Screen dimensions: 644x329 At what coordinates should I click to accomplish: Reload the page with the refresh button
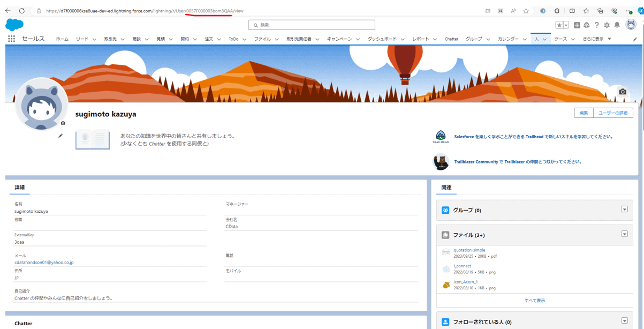click(x=22, y=11)
